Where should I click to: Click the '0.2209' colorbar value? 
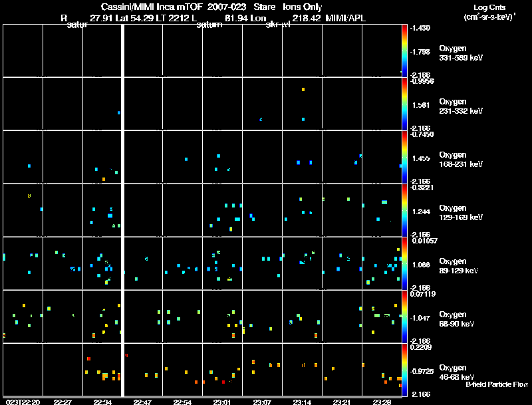click(x=421, y=347)
